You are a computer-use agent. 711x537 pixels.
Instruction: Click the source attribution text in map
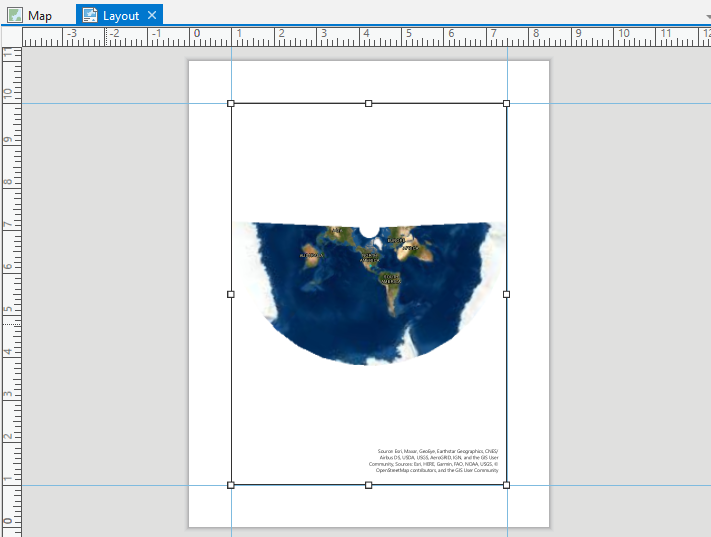tap(433, 461)
